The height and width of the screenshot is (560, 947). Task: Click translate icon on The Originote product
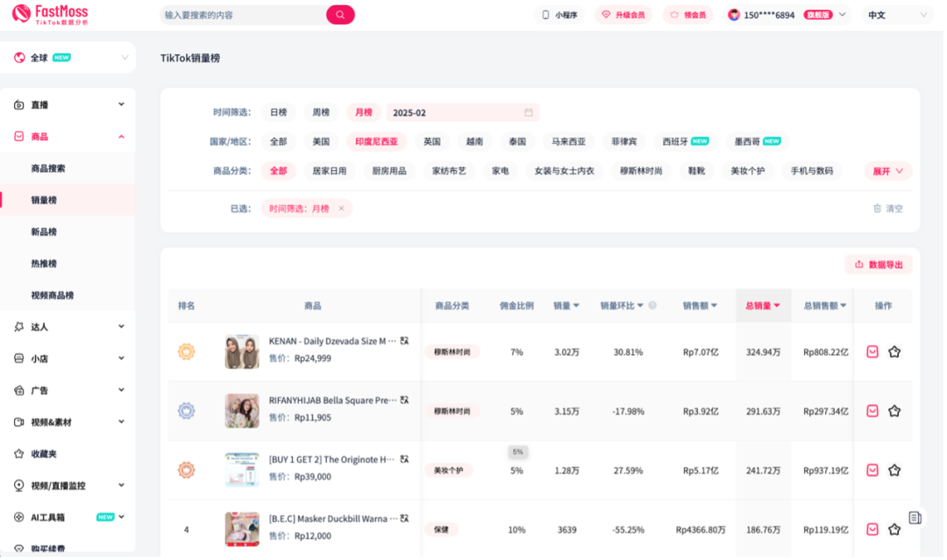pos(404,459)
